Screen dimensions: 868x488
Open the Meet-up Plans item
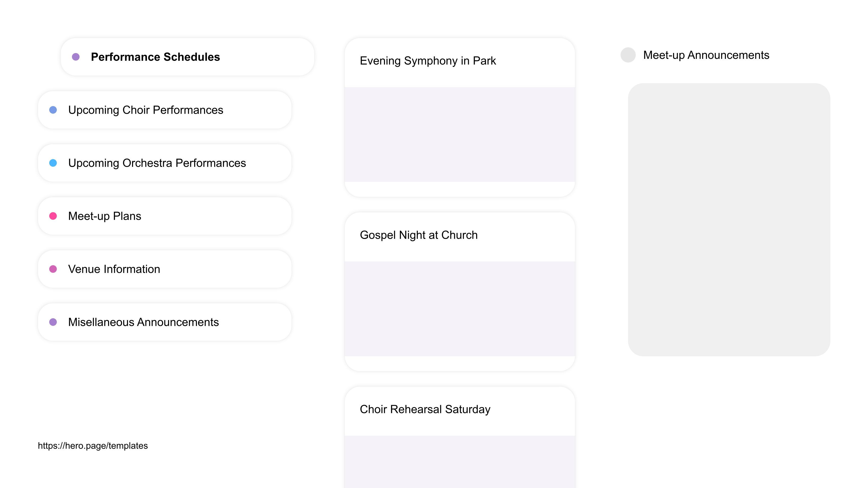click(x=165, y=216)
